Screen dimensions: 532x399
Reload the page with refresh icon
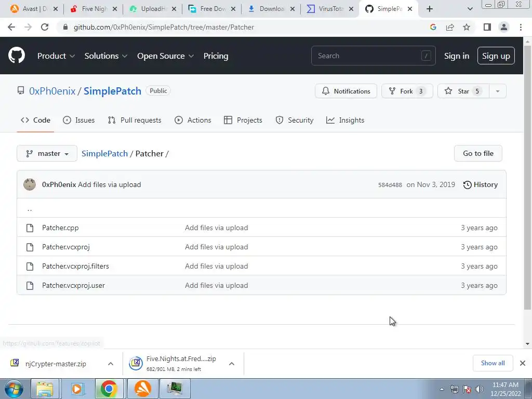pyautogui.click(x=45, y=27)
